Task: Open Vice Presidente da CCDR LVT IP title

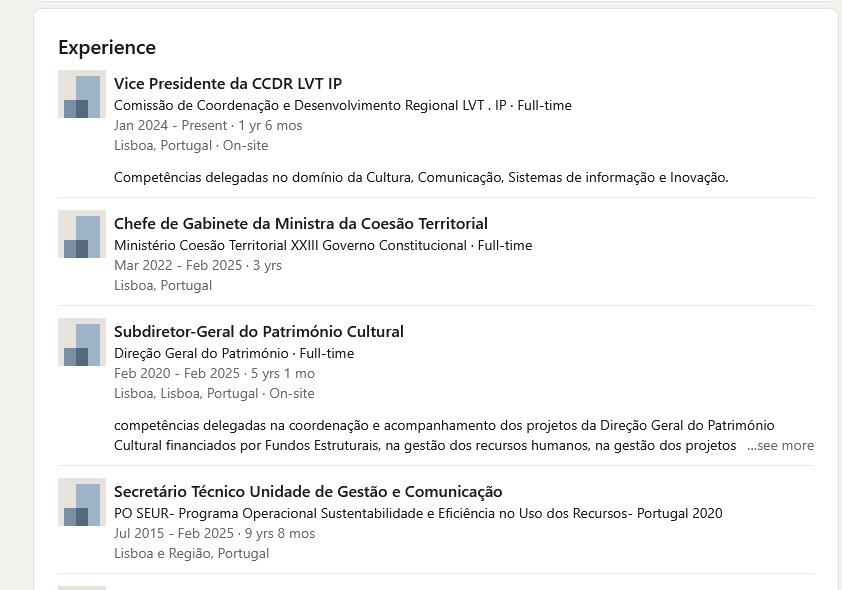Action: [228, 84]
